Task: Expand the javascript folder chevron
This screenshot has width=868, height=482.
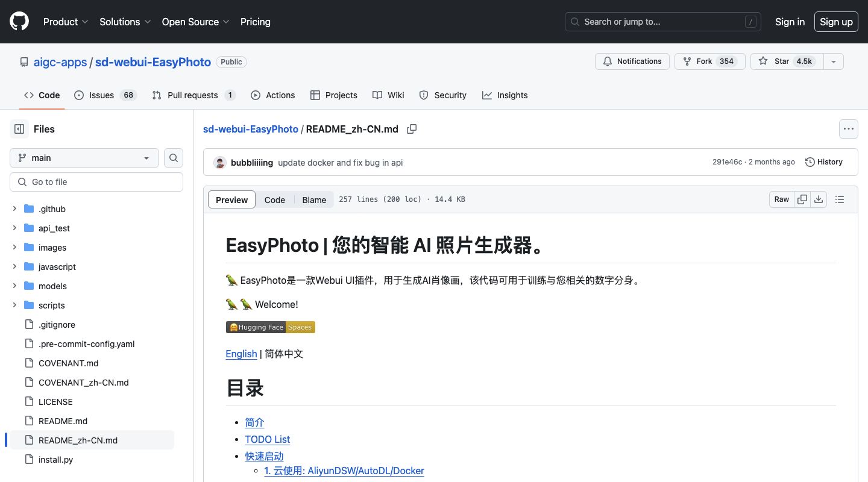Action: [14, 267]
